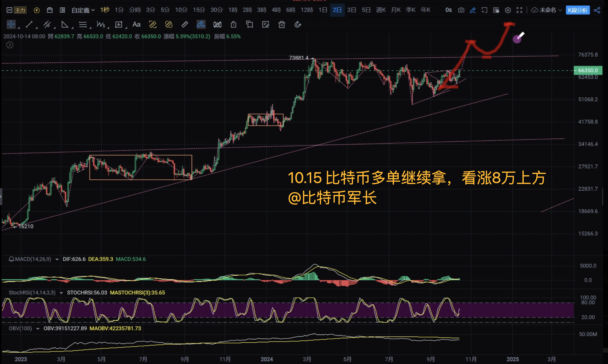
Task: Enter fullscreen mode
Action: click(x=519, y=10)
